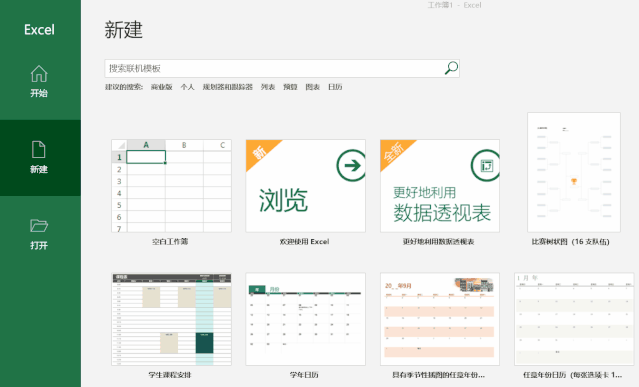This screenshot has height=387, width=639.
Task: Click the pivot table icon on 数据透视表 template
Action: tap(485, 165)
